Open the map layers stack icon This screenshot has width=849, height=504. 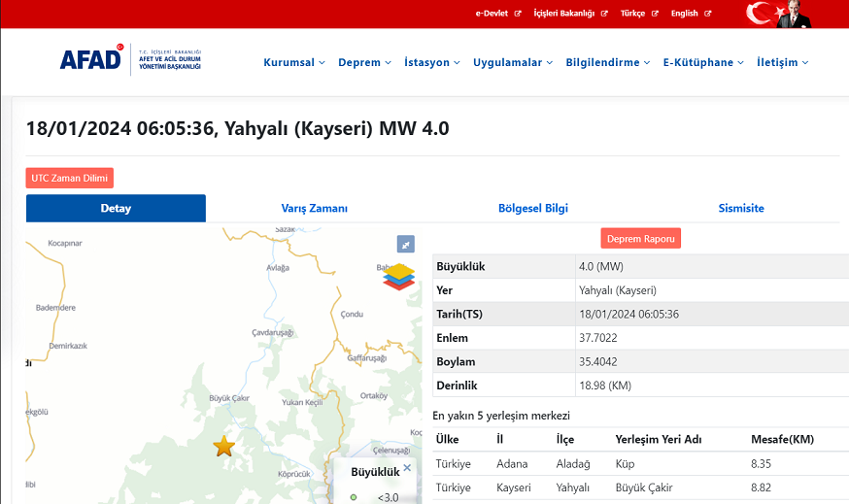point(398,277)
